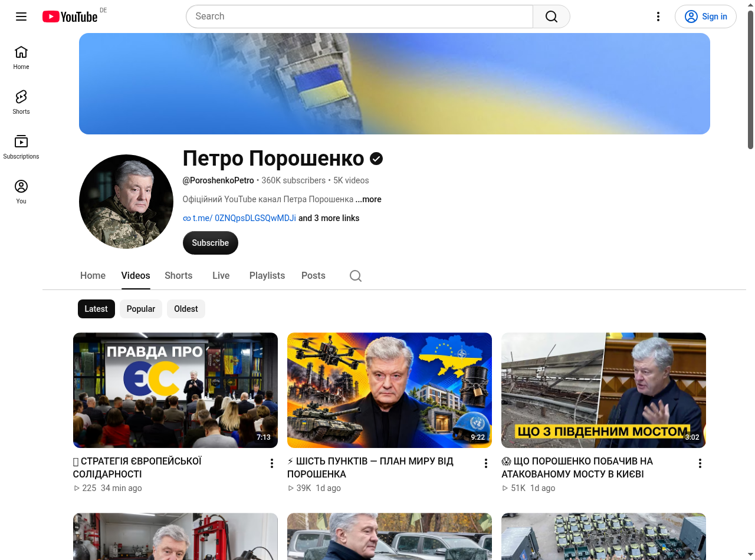The height and width of the screenshot is (560, 755).
Task: Open options for СТРАТЕГІЯ ЄВРОПЕЙСЬКОЇ СОЛІДАРНОСТІ video
Action: click(x=272, y=463)
